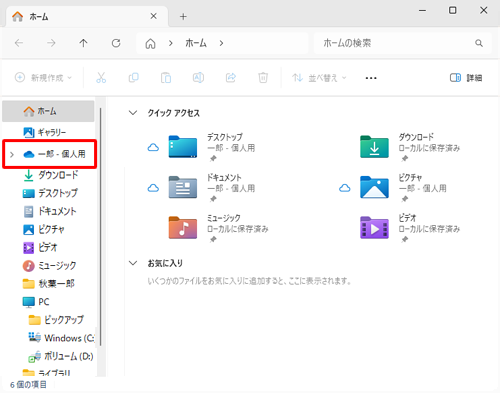Collapse the お気に入り section
This screenshot has width=500, height=393.
(x=133, y=263)
